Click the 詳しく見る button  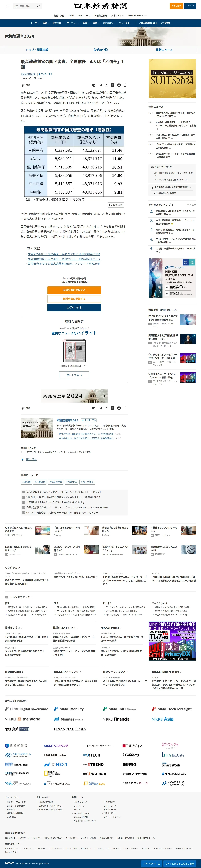(x=74, y=375)
